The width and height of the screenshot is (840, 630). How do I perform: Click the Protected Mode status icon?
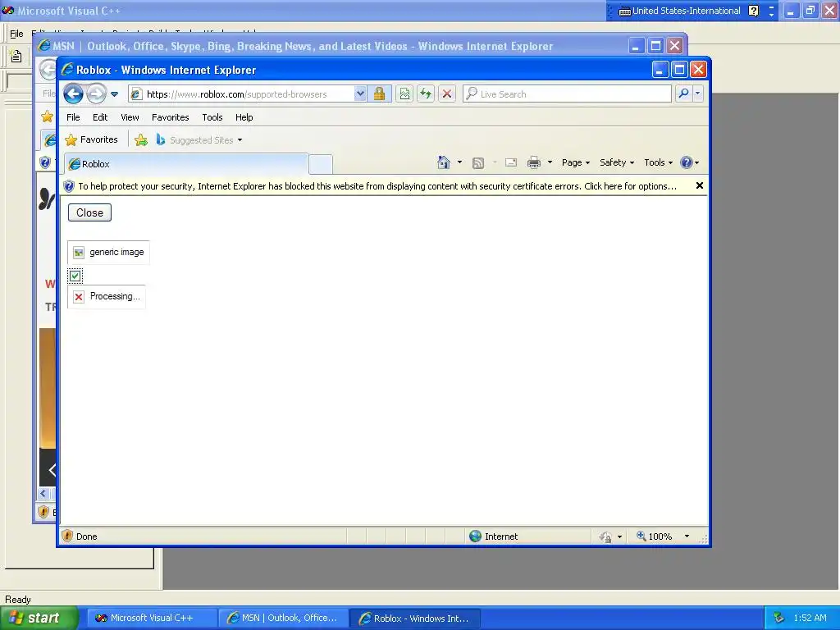click(606, 536)
